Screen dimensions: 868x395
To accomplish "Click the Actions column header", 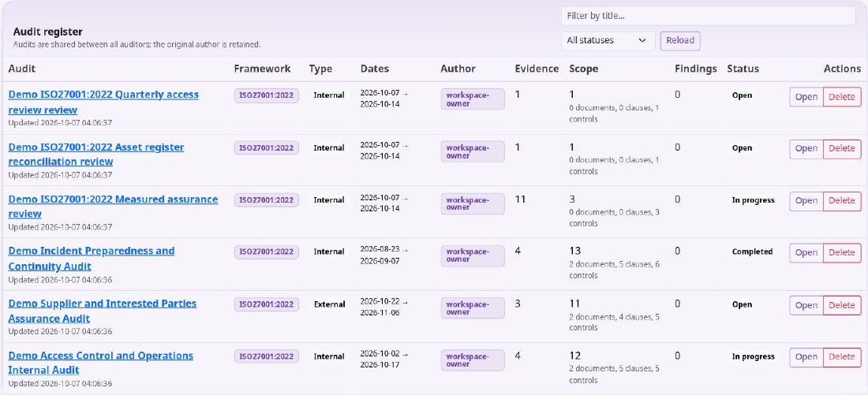I will [843, 69].
